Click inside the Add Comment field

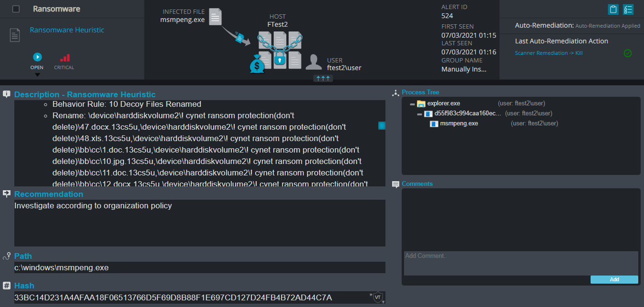coord(521,263)
